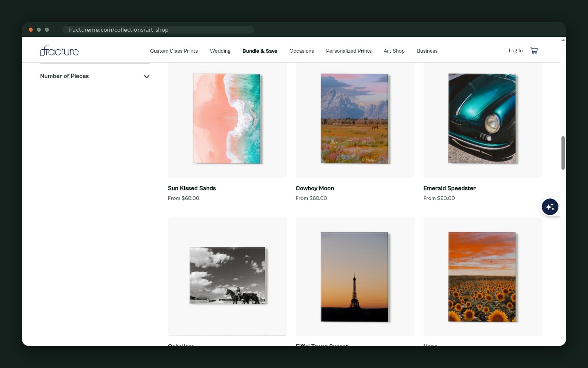View the Emerald Speedster car print image
Viewport: 588px width, 368px height.
[x=482, y=118]
